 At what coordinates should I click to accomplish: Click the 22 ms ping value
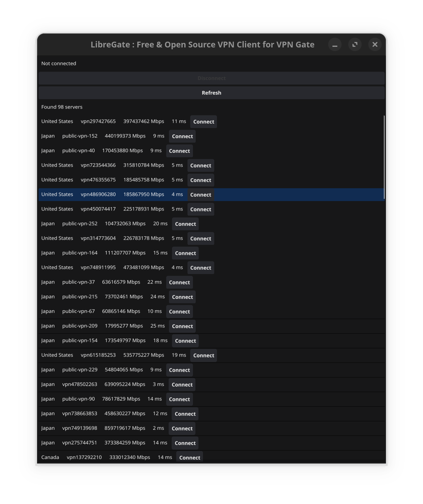154,282
